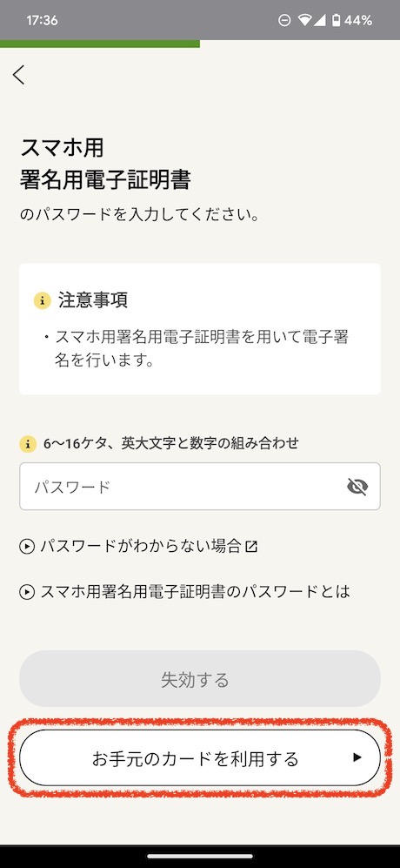The width and height of the screenshot is (400, 868).
Task: Click the green progress bar
Action: 100,44
